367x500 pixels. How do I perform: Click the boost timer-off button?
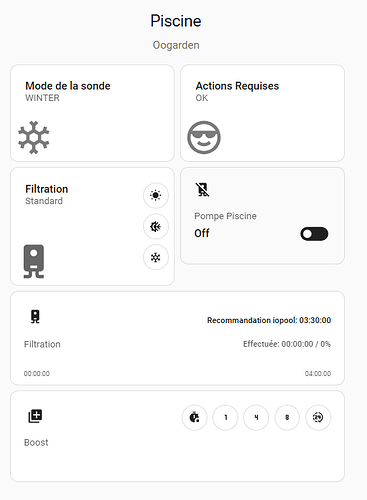coord(195,417)
